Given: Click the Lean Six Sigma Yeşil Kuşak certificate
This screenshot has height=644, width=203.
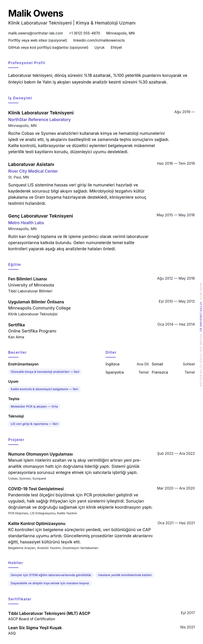Looking at the screenshot, I should (x=35, y=628).
